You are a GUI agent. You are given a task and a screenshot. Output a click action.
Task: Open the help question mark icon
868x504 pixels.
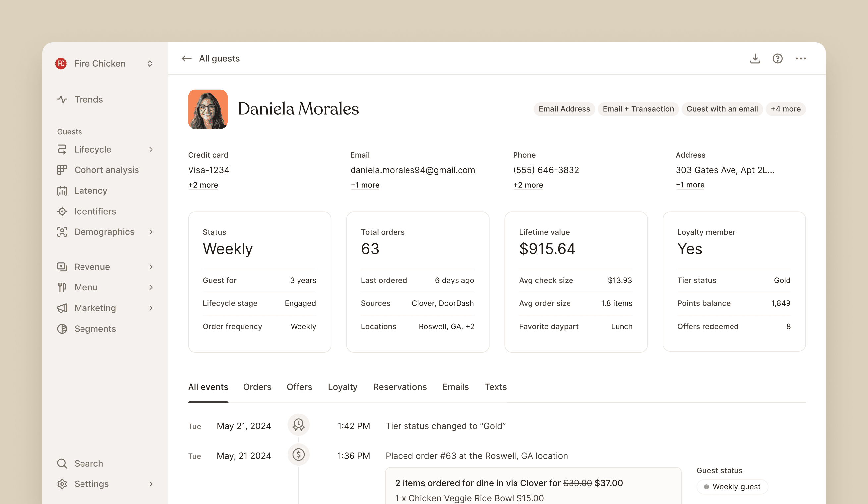pos(778,59)
